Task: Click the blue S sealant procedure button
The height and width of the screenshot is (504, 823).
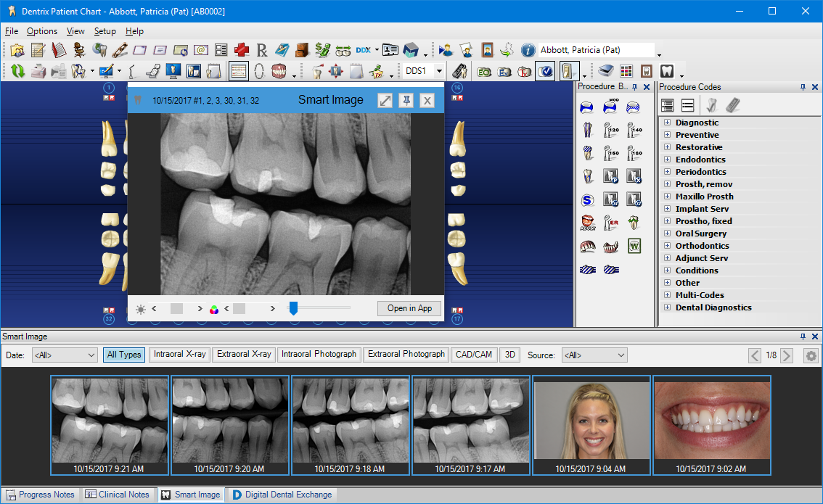Action: click(587, 200)
